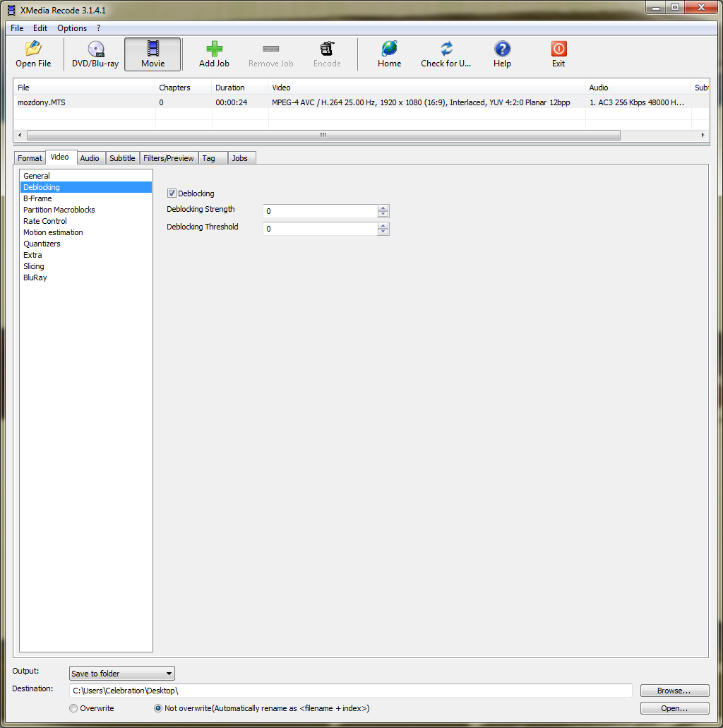Increase Deblocking Strength with up arrow
Image resolution: width=723 pixels, height=728 pixels.
click(383, 208)
